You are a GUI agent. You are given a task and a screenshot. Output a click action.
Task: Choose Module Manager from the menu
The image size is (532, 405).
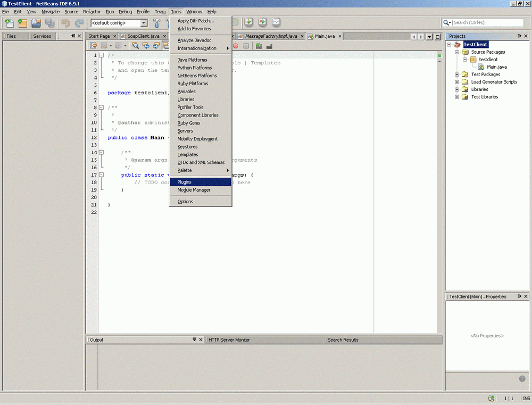point(201,190)
